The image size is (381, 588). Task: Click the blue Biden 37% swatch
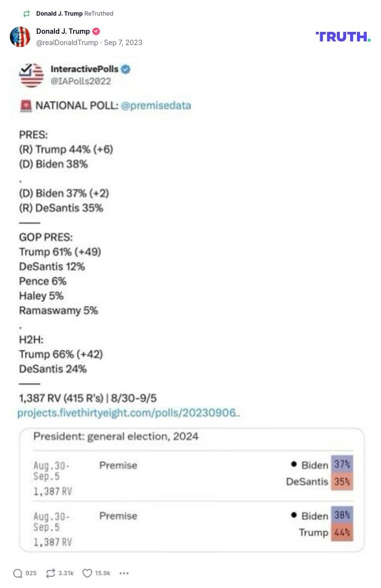[x=342, y=465]
